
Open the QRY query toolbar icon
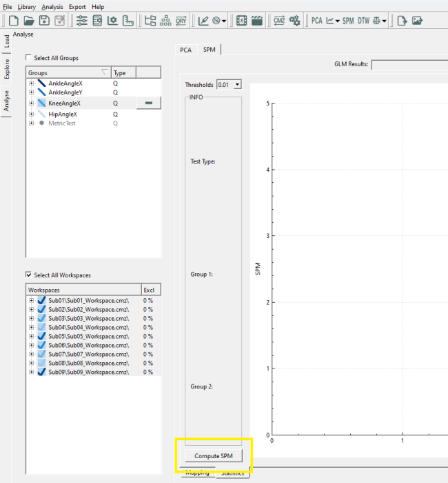pos(181,21)
